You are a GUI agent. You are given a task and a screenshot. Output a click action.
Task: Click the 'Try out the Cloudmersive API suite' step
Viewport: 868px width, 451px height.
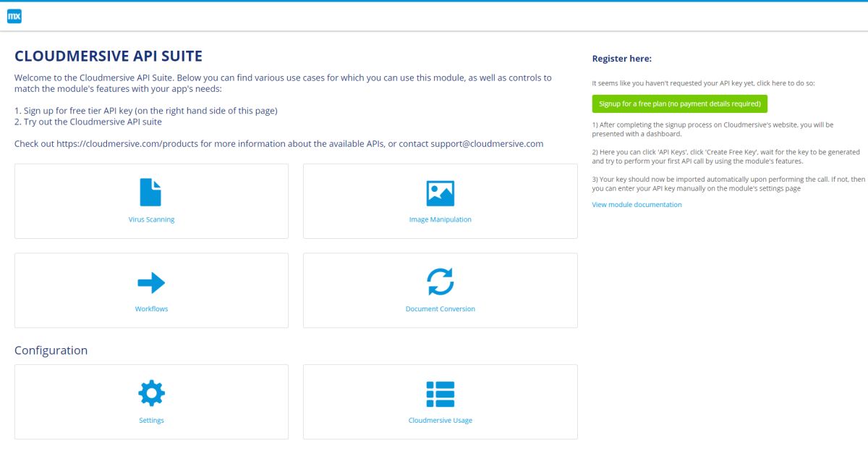coord(88,122)
